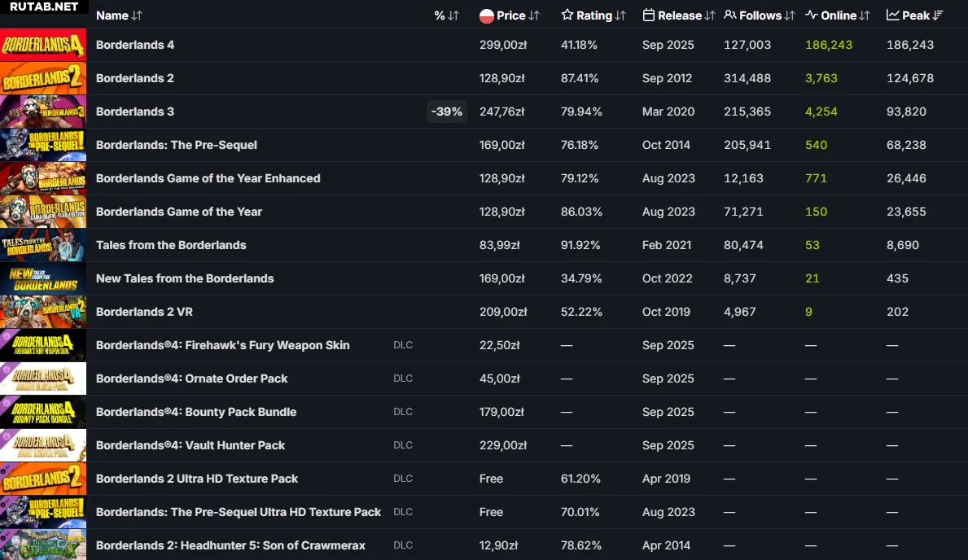Sort by the Price column header
The width and height of the screenshot is (968, 560).
click(511, 15)
